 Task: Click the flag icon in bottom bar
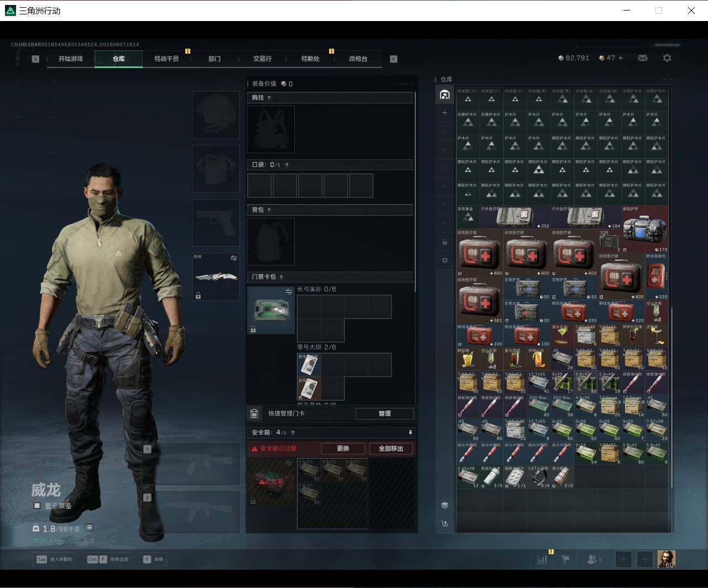565,559
